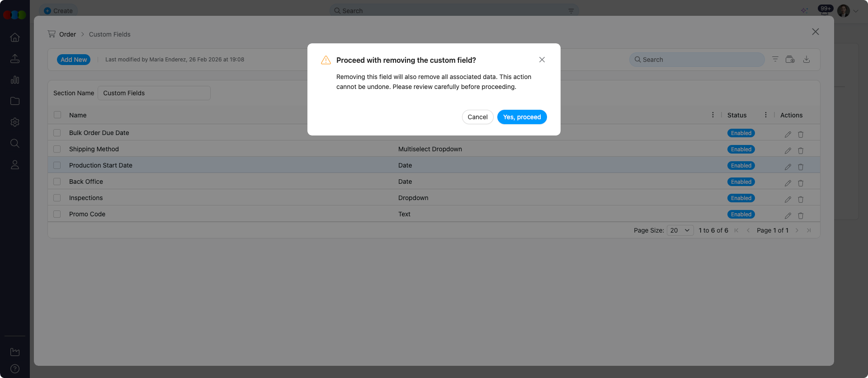Click the Enabled badge for Promo Code
868x378 pixels.
tap(741, 215)
